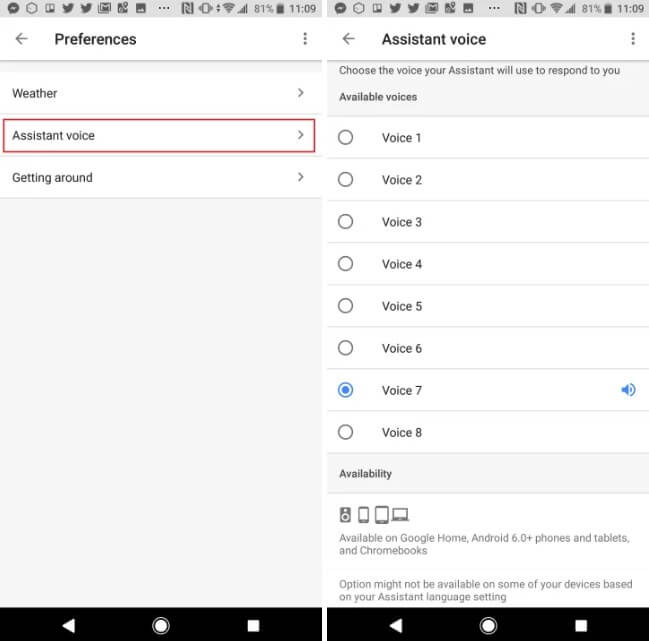Expand Getting around chevron
Screen dimensions: 649x641
(301, 177)
